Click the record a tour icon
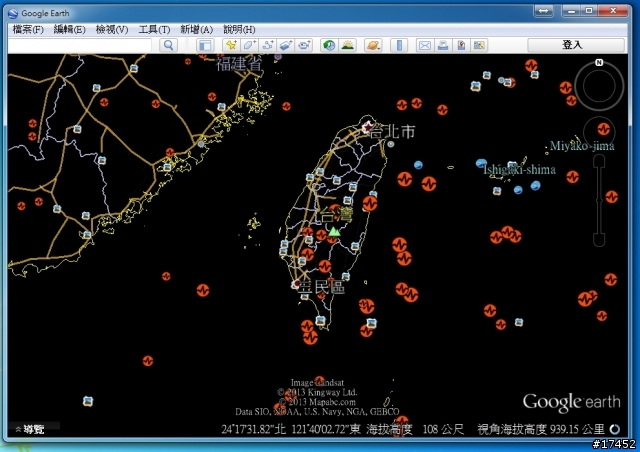The image size is (640, 452). point(304,45)
